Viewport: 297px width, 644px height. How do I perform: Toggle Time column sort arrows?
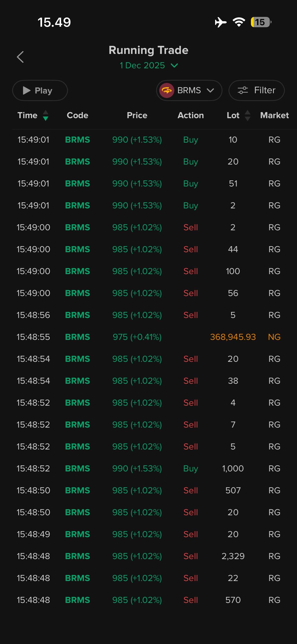(x=46, y=115)
